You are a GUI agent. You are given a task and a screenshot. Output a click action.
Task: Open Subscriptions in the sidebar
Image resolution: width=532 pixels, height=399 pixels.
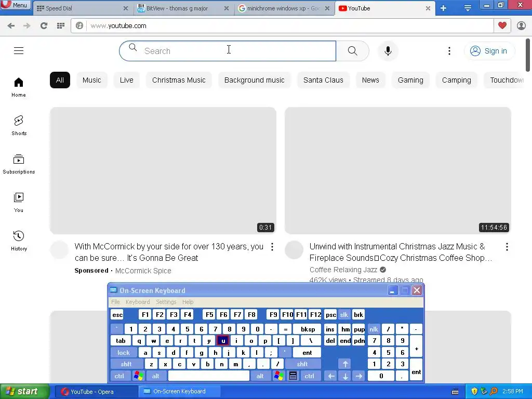point(19,164)
